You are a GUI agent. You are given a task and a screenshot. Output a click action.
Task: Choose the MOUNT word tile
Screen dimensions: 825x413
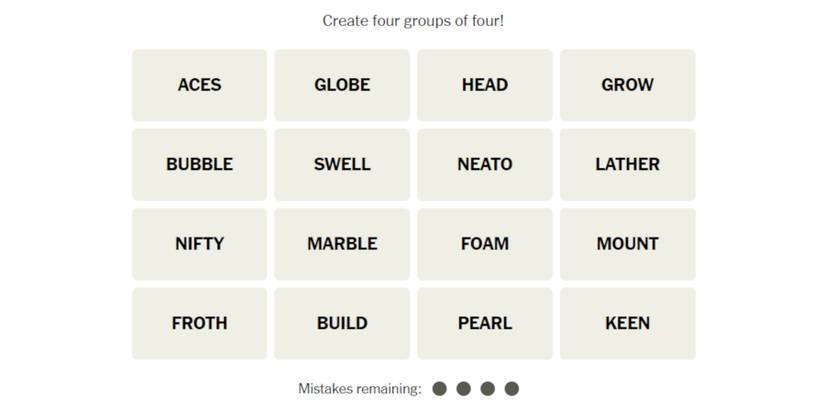tap(627, 243)
